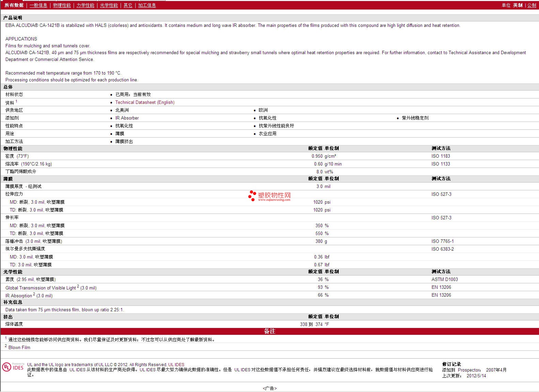Jump to the 力学性能 tab

pyautogui.click(x=85, y=5)
